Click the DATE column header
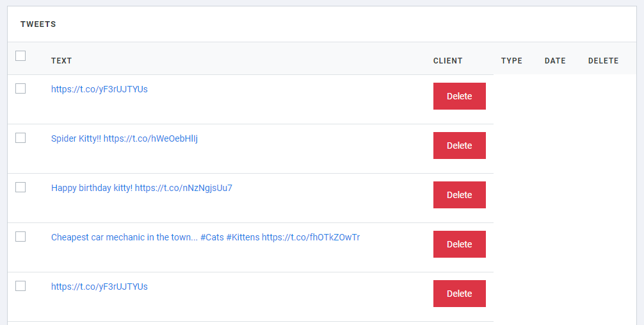 (555, 61)
